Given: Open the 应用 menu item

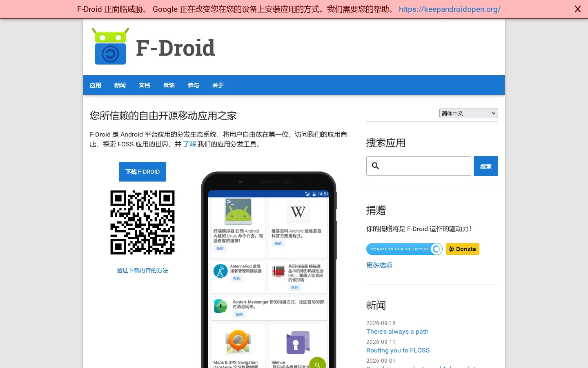Looking at the screenshot, I should click(96, 85).
